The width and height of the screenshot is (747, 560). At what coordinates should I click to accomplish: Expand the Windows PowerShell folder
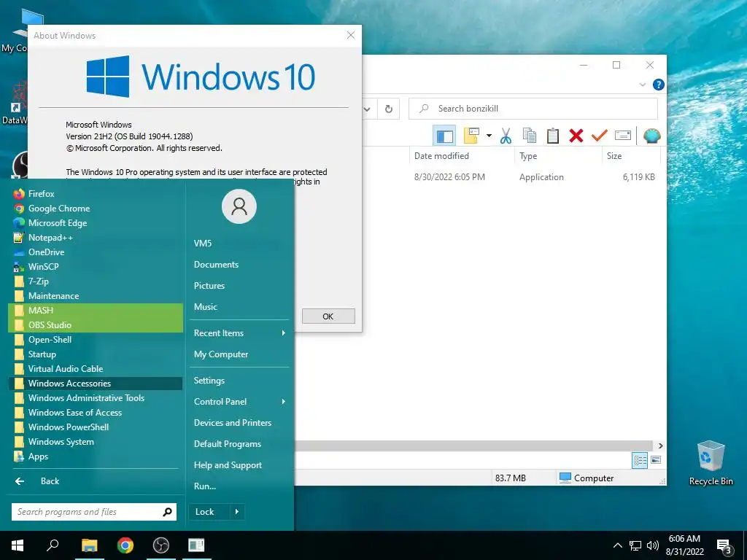[96, 427]
